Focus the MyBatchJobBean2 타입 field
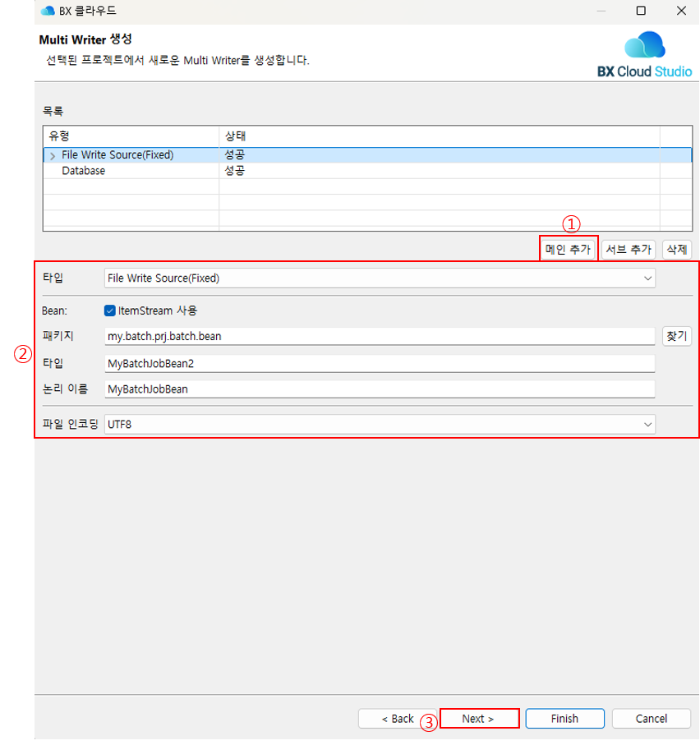 (x=380, y=363)
